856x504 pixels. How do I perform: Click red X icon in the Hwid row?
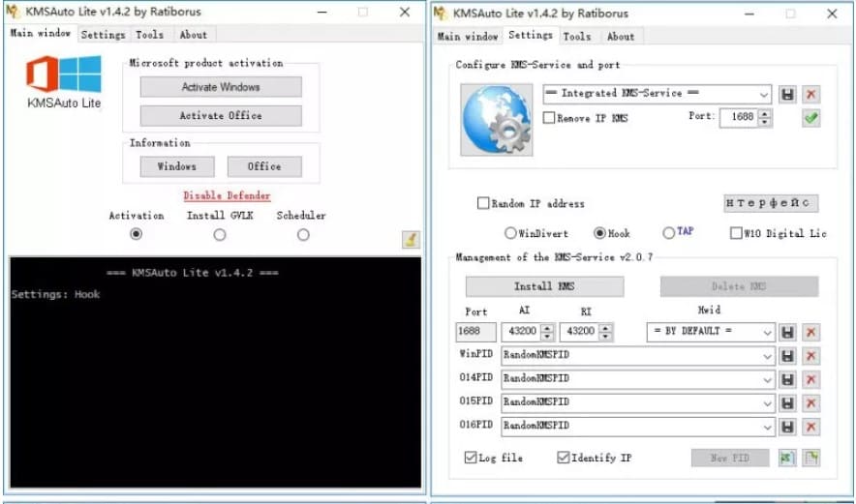[810, 332]
